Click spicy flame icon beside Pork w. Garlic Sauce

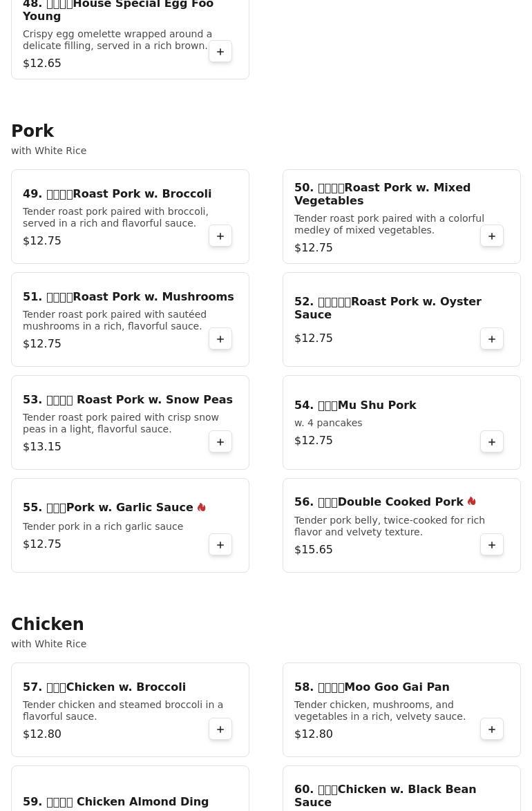[201, 507]
